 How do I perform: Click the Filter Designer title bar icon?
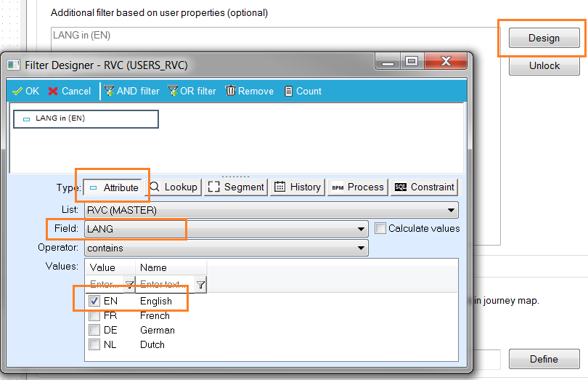pos(14,65)
